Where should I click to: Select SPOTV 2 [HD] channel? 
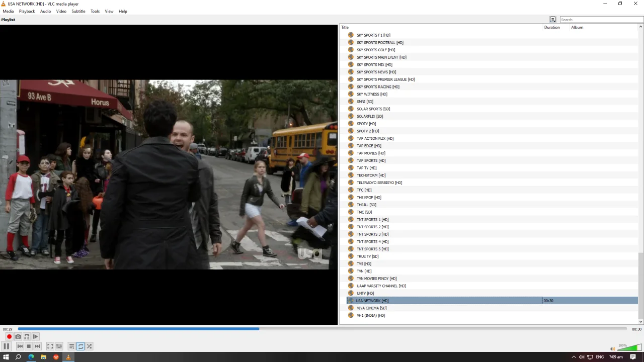(x=368, y=131)
